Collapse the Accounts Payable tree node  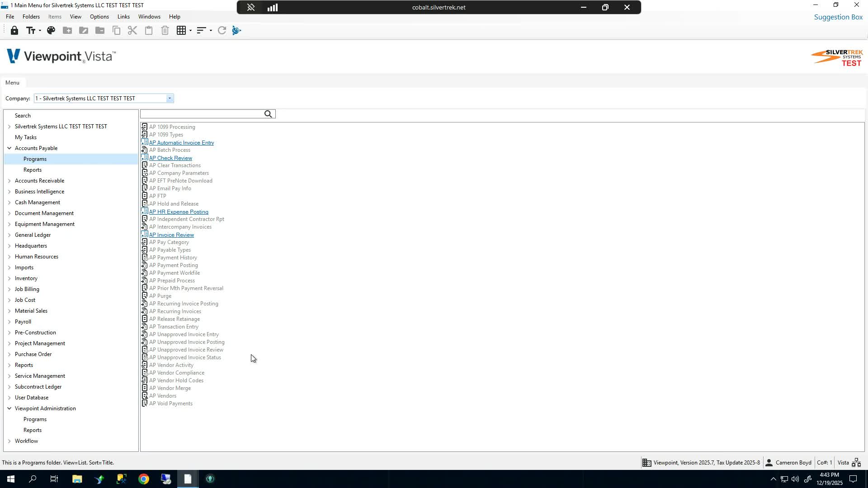pyautogui.click(x=9, y=148)
